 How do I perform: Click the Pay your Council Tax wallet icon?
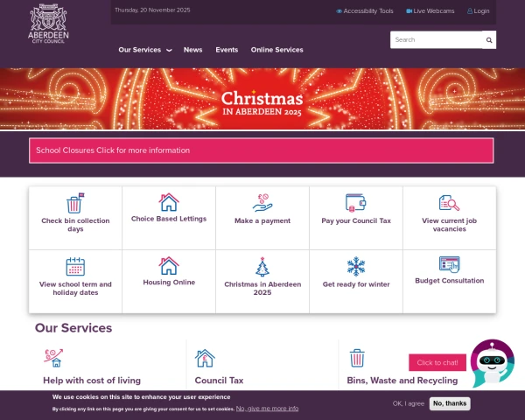click(x=355, y=203)
